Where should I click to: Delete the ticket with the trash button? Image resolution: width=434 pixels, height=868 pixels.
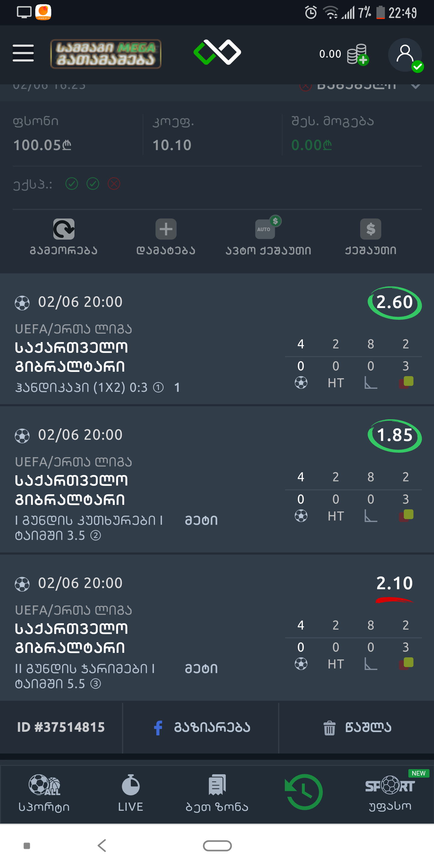pos(357,728)
